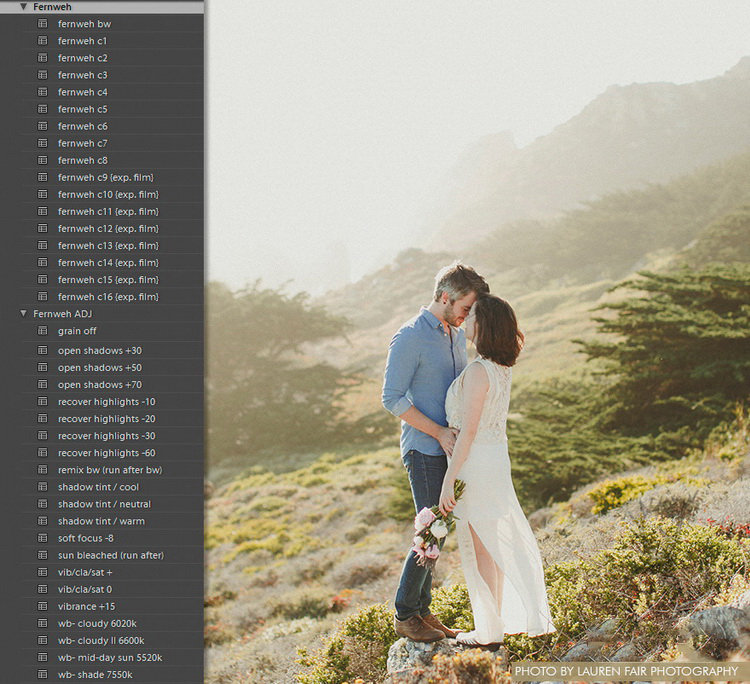The height and width of the screenshot is (684, 750).
Task: Select fernweh c12 {exp. film} preset
Action: (108, 229)
